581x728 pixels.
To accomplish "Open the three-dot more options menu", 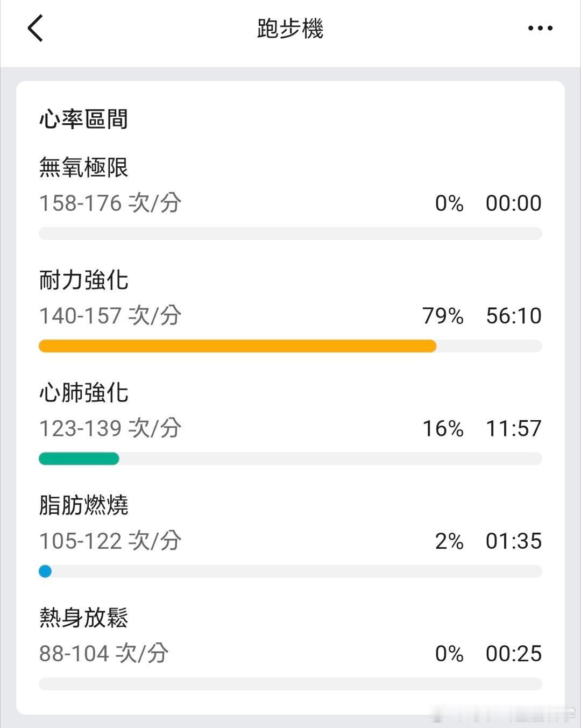I will (540, 28).
